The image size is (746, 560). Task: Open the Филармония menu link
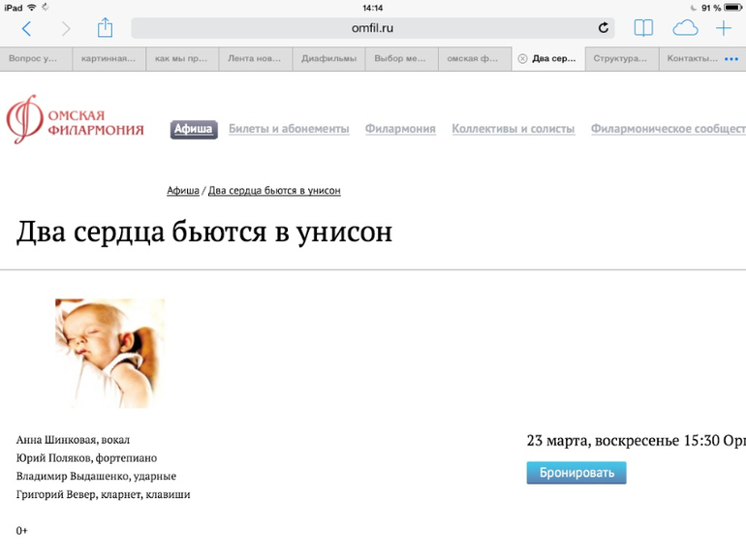400,129
